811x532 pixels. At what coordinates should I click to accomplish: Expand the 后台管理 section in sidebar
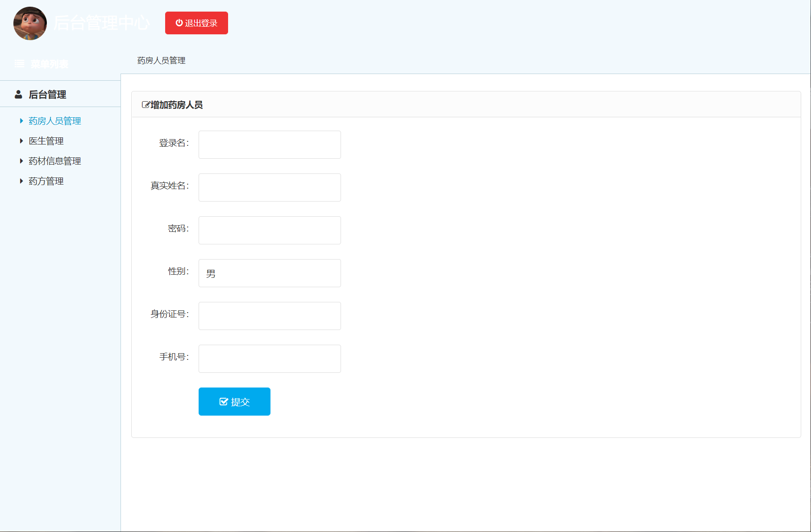(x=47, y=94)
